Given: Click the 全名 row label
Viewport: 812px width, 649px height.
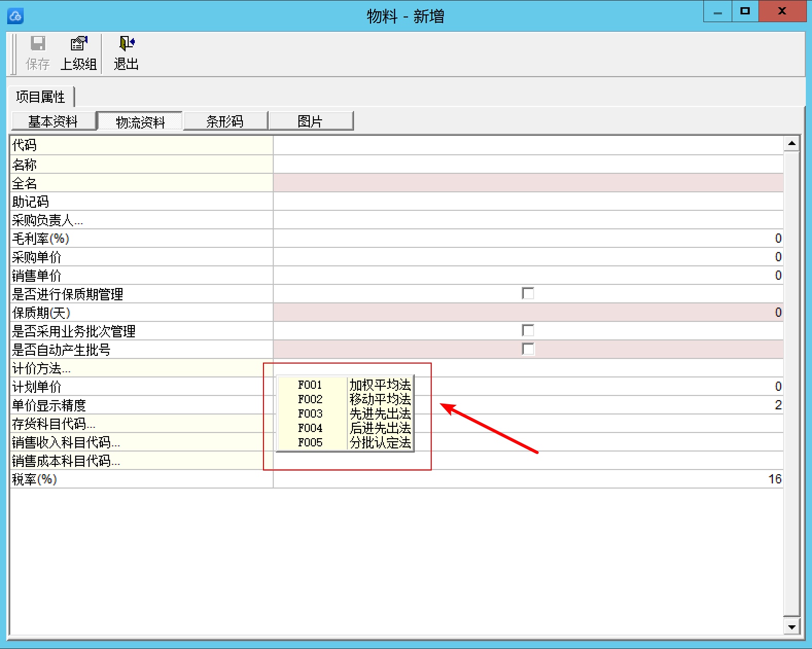Looking at the screenshot, I should (25, 183).
